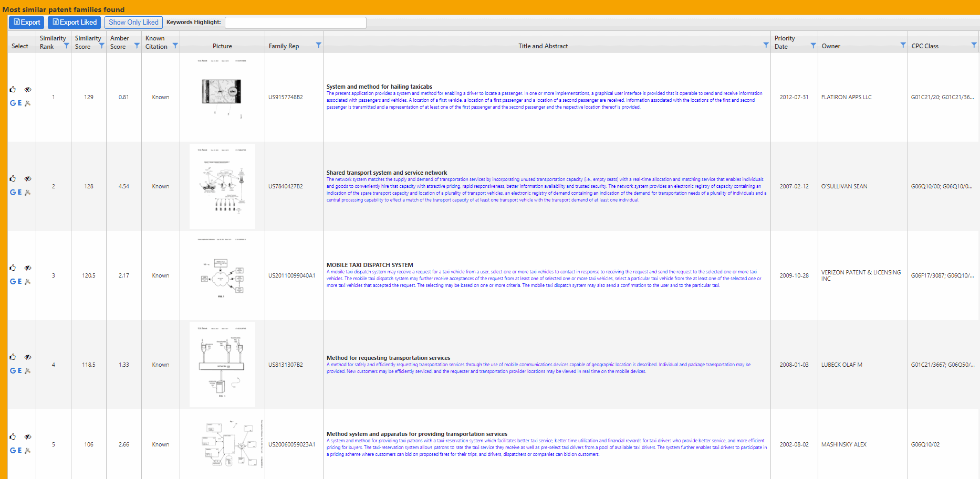Click the tools icon for US20060059023A1

pyautogui.click(x=28, y=451)
